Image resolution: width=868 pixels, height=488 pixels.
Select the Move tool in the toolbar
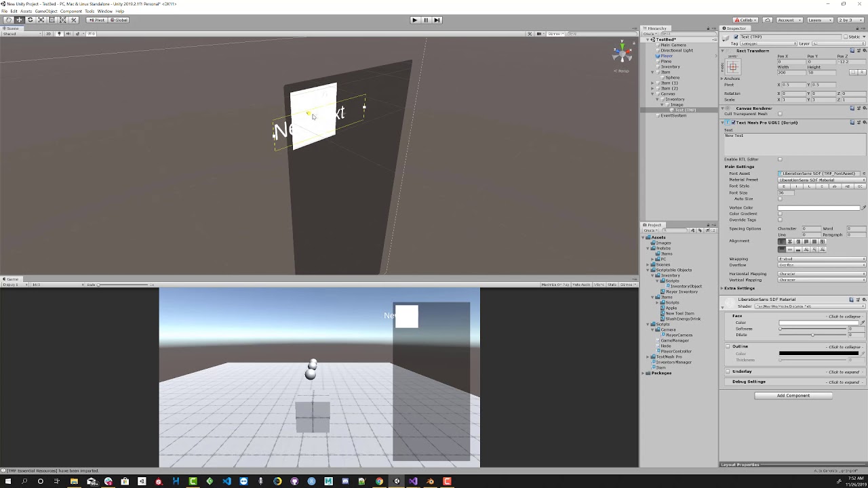pyautogui.click(x=20, y=20)
